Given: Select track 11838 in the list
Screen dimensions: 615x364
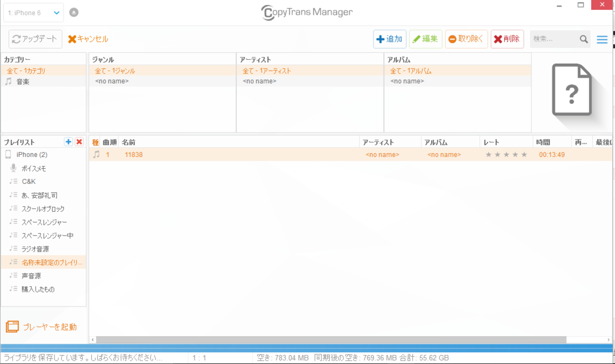Looking at the screenshot, I should (350, 155).
